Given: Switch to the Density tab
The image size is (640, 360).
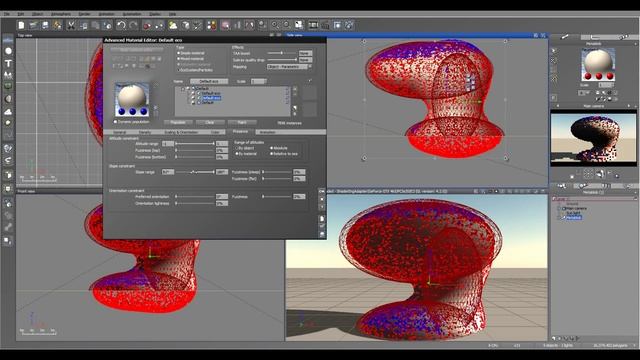Looking at the screenshot, I should tap(145, 132).
